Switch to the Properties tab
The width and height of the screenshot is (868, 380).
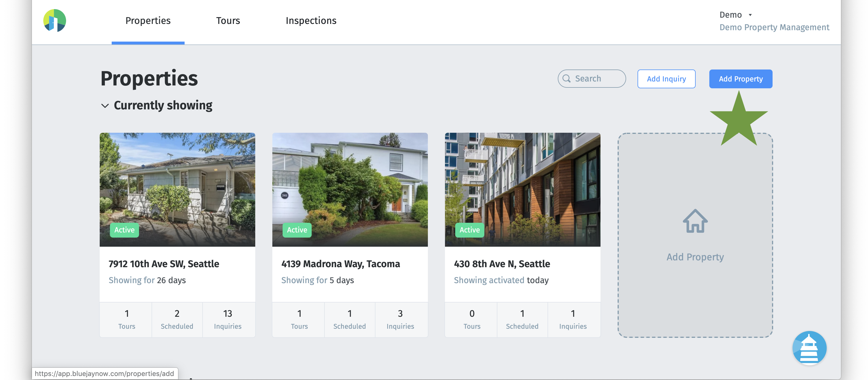[148, 21]
